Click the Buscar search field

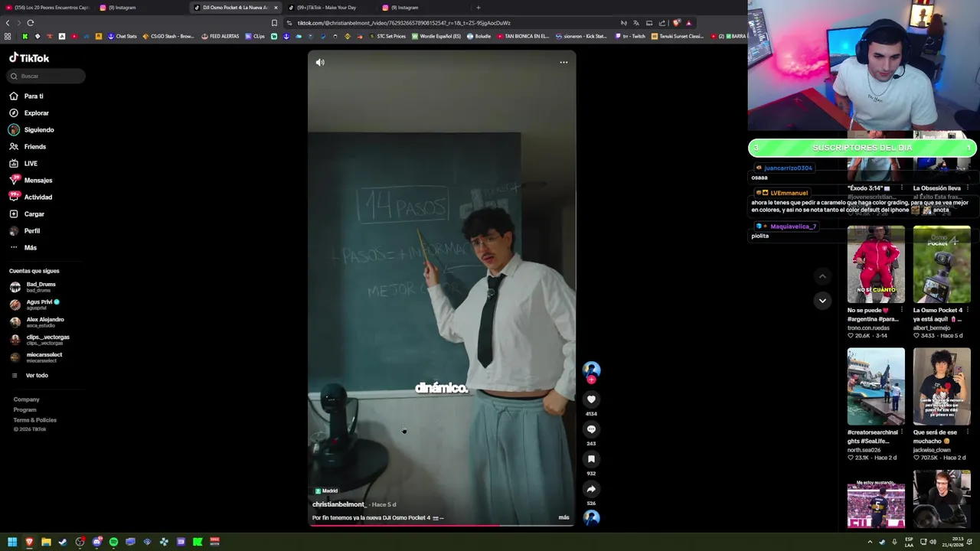(47, 76)
